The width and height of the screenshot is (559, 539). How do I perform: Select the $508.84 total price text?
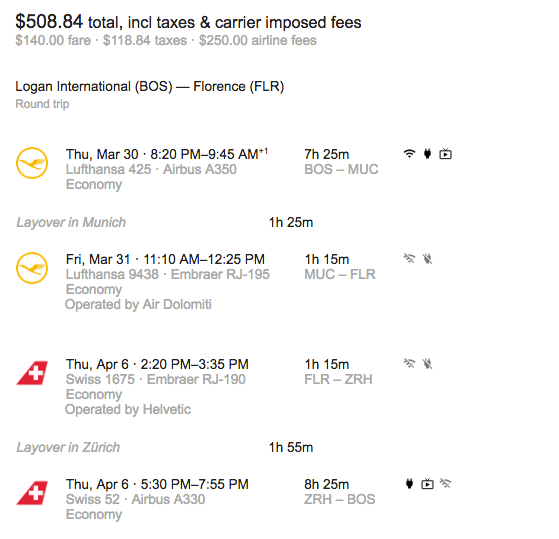49,21
